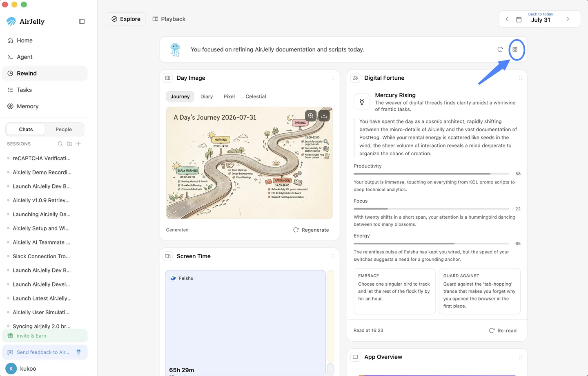Click the Digital Fortune wand icon

[x=356, y=78]
